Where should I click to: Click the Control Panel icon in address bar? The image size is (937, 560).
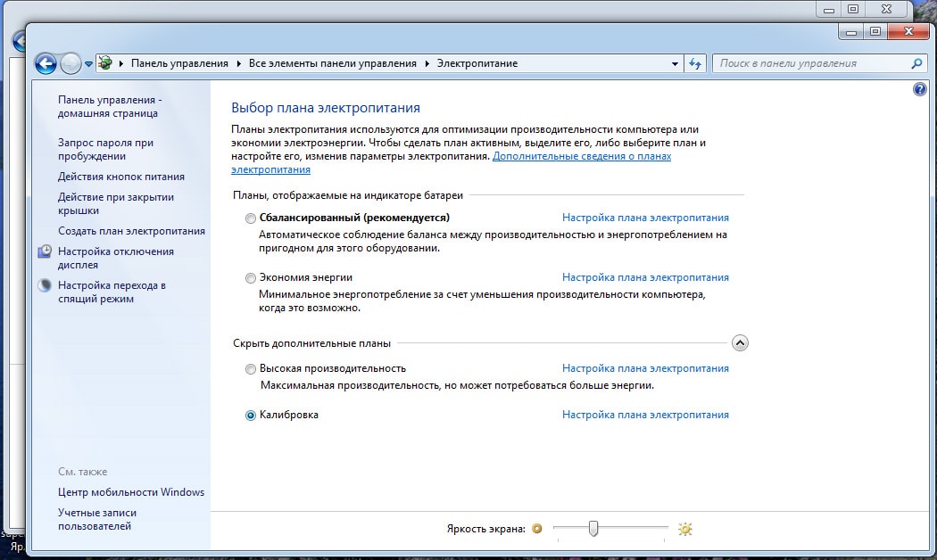(105, 63)
